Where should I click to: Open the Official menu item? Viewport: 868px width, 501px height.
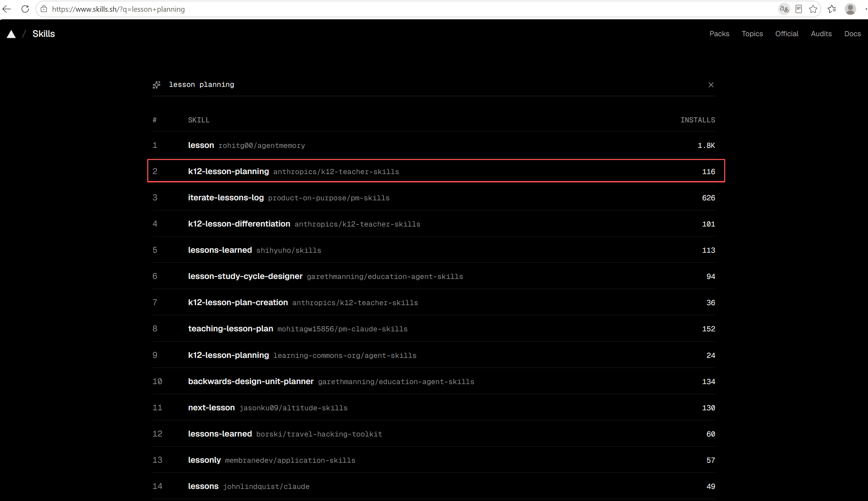787,34
